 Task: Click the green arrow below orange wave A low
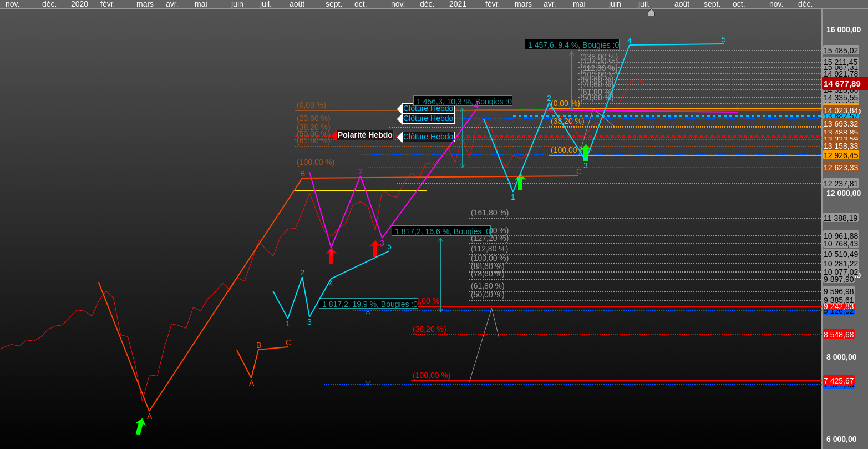140,426
